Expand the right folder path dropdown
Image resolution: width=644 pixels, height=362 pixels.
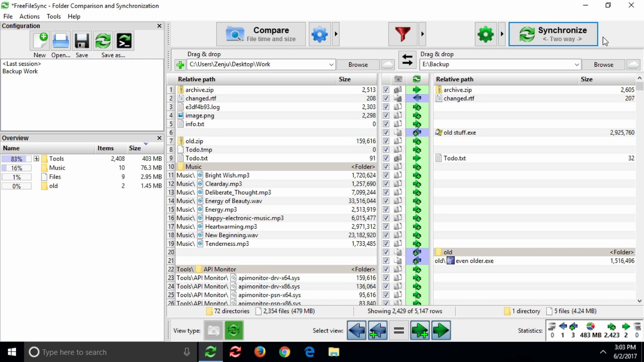577,64
